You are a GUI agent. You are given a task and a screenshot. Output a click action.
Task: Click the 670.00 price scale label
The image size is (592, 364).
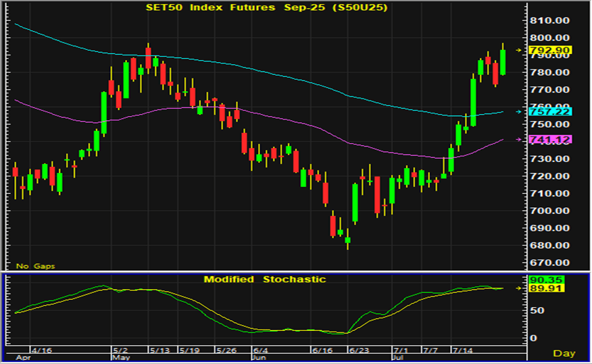pyautogui.click(x=551, y=262)
